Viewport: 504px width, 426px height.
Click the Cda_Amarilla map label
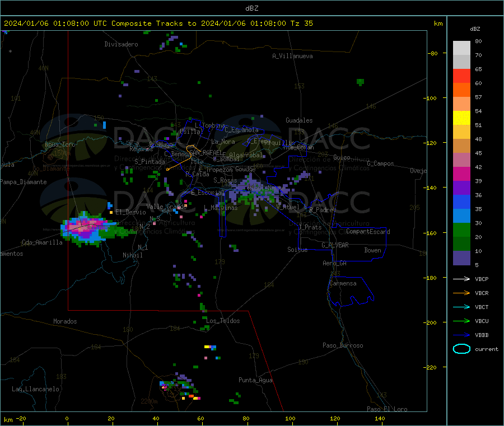pos(42,242)
